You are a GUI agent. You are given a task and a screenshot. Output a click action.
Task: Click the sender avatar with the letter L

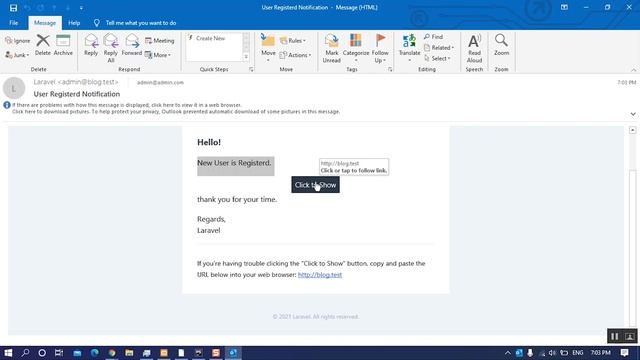(x=14, y=88)
